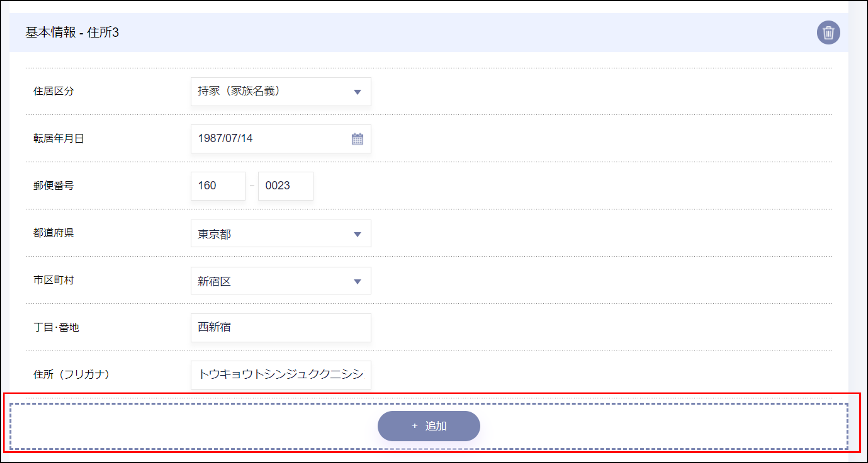Click the 住居区分 field label
Image resolution: width=868 pixels, height=463 pixels.
[54, 91]
